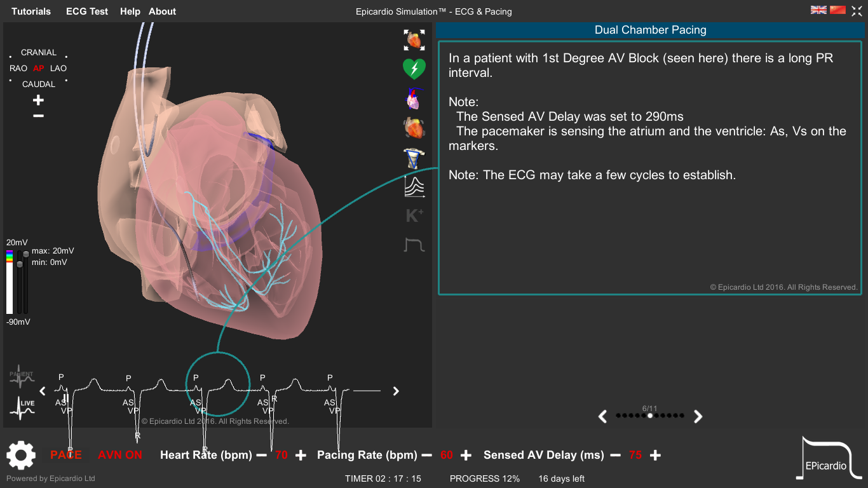Increase the Pacing Rate

pos(466,455)
